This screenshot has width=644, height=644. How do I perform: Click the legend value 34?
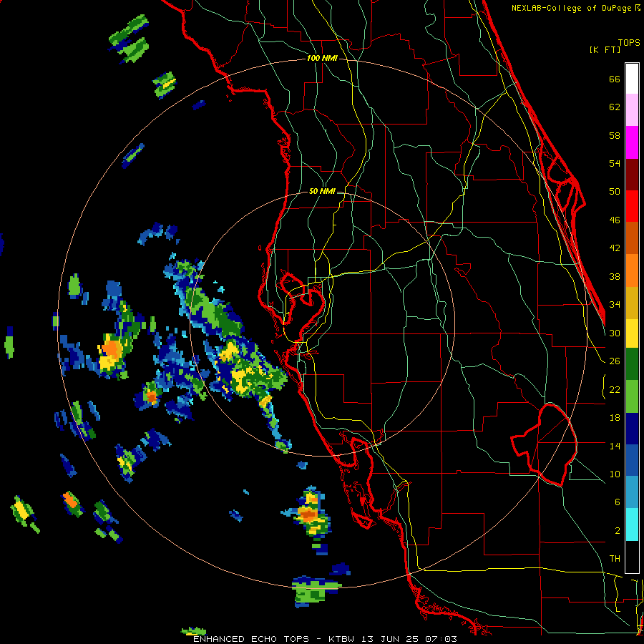point(615,304)
